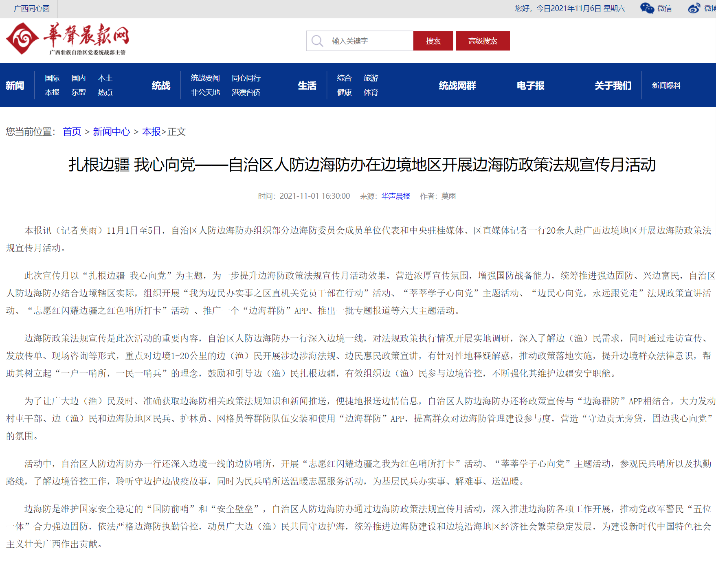Viewport: 716px width, 588px height.
Task: Open 关于我们 about page
Action: click(613, 86)
